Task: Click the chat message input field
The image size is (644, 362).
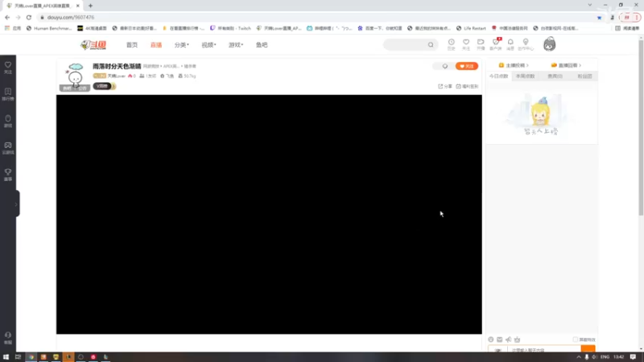Action: pos(544,350)
